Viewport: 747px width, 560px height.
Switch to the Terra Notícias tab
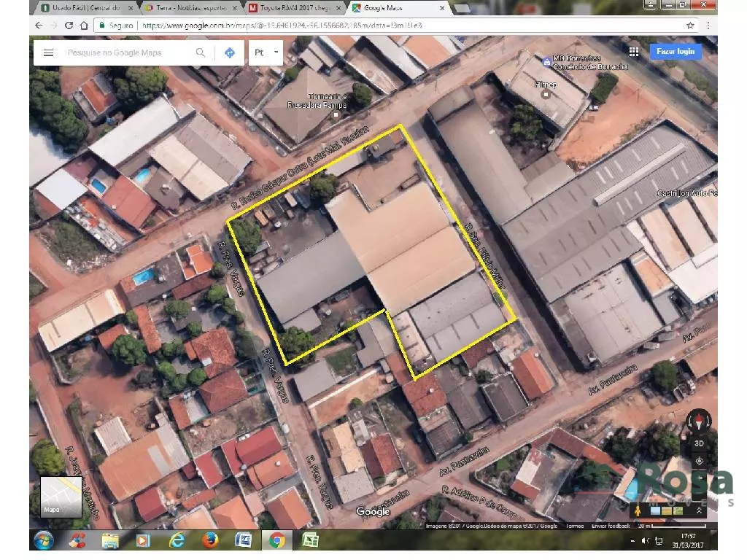coord(190,8)
